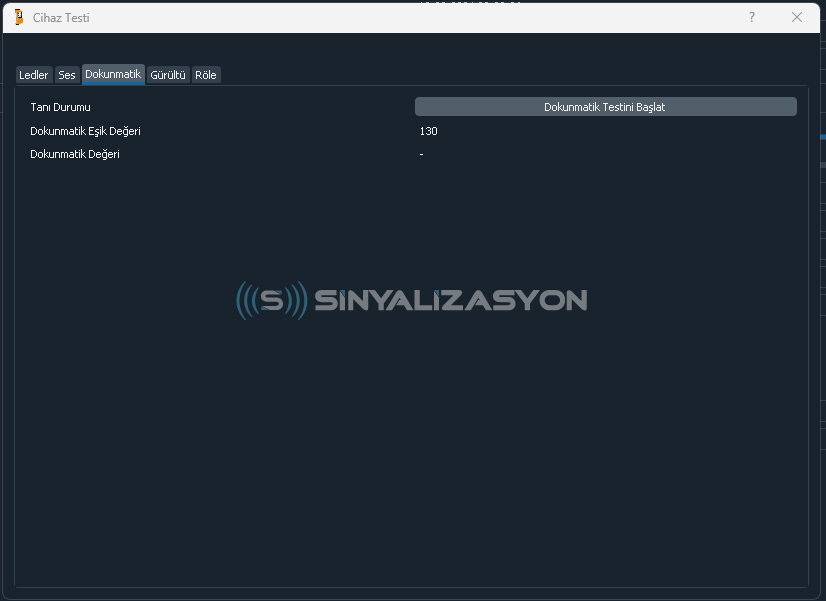
Task: Go to the Gürültü tab
Action: point(168,75)
